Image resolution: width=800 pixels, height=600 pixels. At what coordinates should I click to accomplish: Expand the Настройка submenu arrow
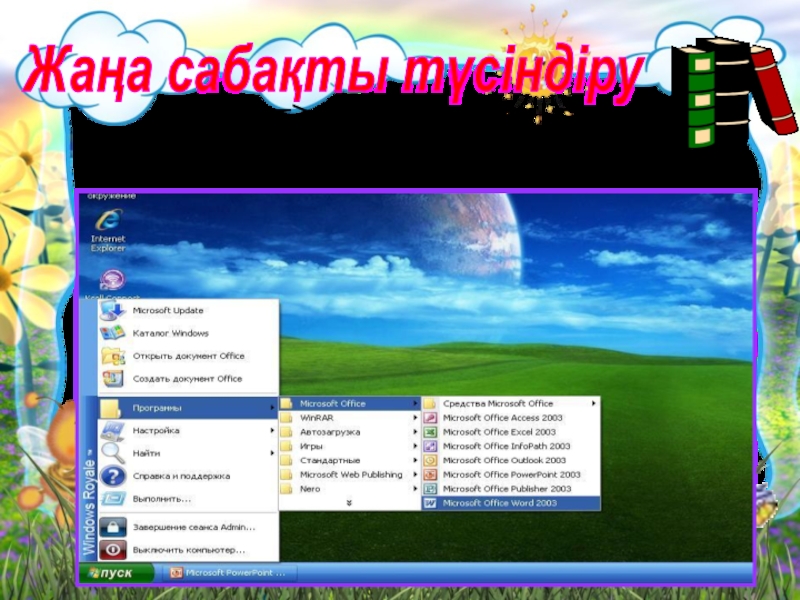pyautogui.click(x=273, y=431)
